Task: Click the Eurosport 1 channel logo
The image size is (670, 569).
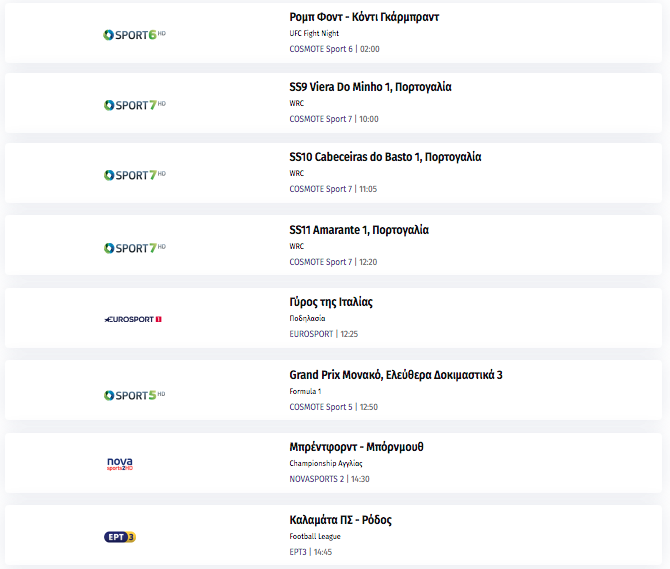Action: pos(133,319)
